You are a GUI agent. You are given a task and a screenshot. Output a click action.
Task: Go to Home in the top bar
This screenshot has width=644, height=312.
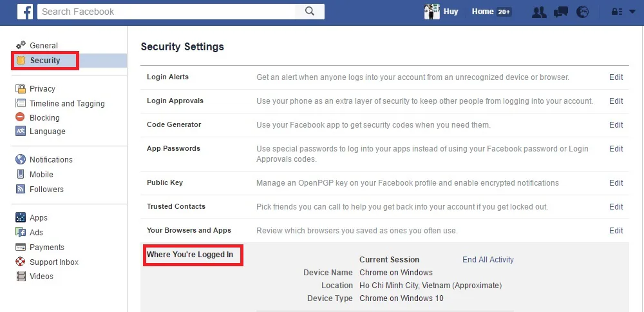click(482, 12)
